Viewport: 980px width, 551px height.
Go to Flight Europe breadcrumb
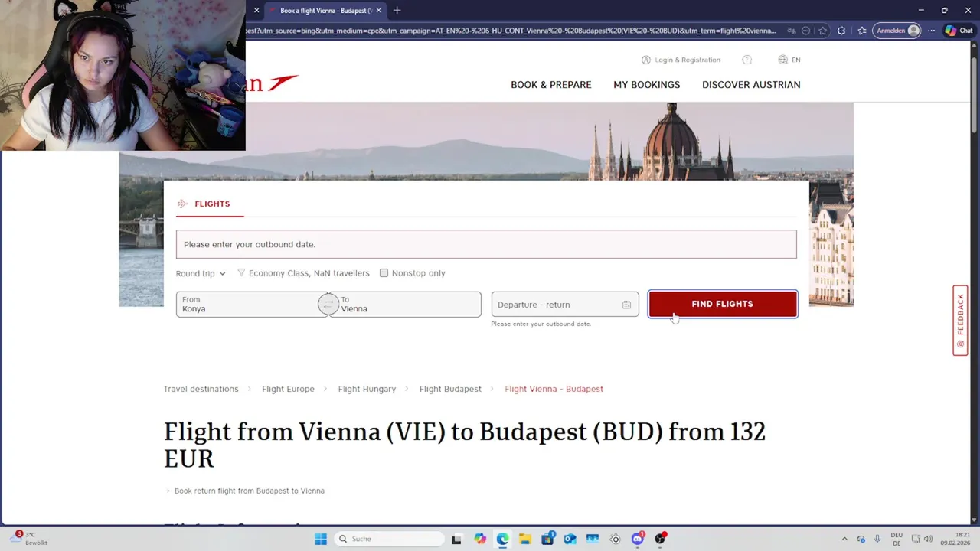288,389
